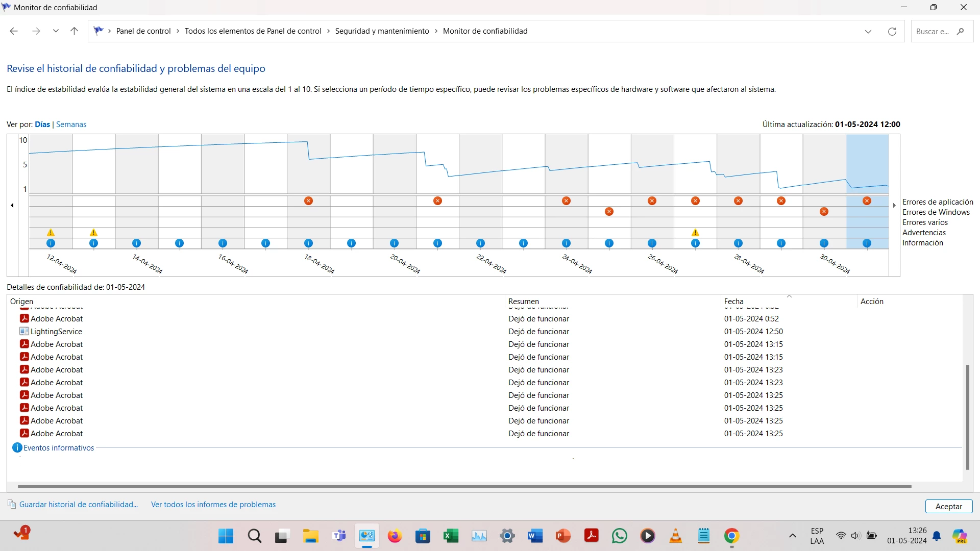Open Guardar historial de confiabilidad link
The height and width of the screenshot is (551, 980).
click(x=79, y=505)
